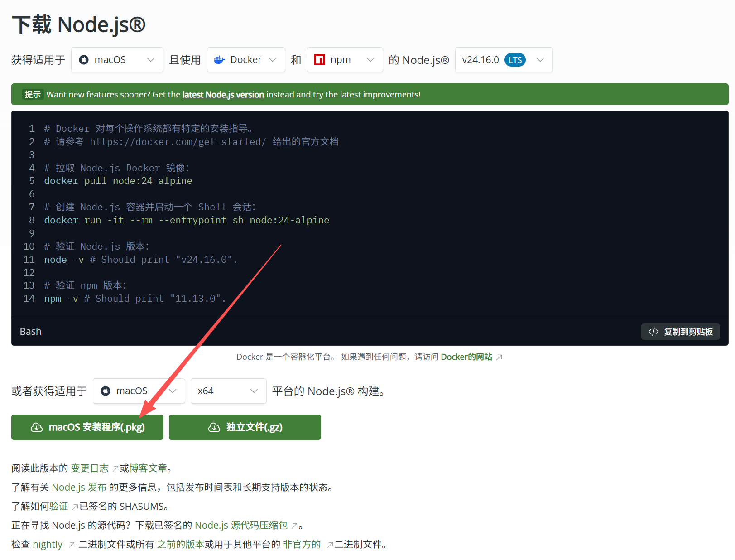Click cloud download icon on gz button
Viewport: 735px width, 560px height.
[x=214, y=427]
